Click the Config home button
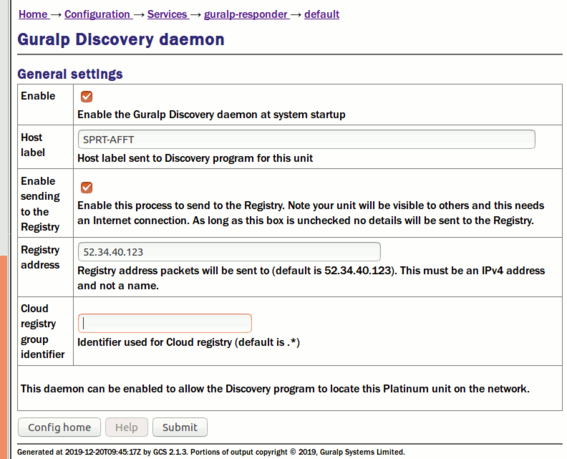This screenshot has height=459, width=567. [59, 427]
